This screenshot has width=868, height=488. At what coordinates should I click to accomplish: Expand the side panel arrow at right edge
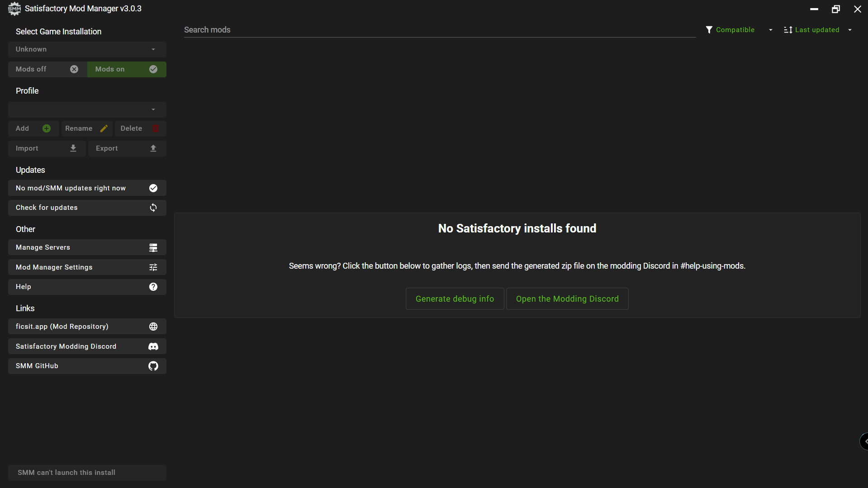[x=864, y=441]
